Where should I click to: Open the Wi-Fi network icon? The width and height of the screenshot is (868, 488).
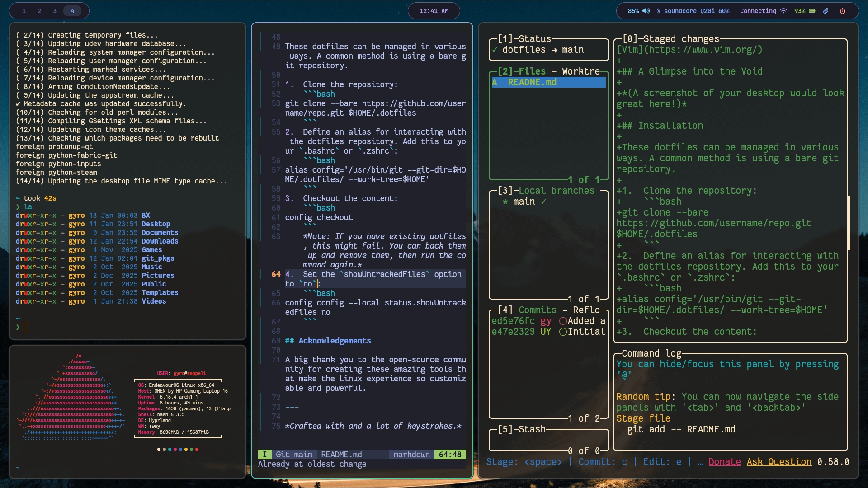[x=783, y=11]
